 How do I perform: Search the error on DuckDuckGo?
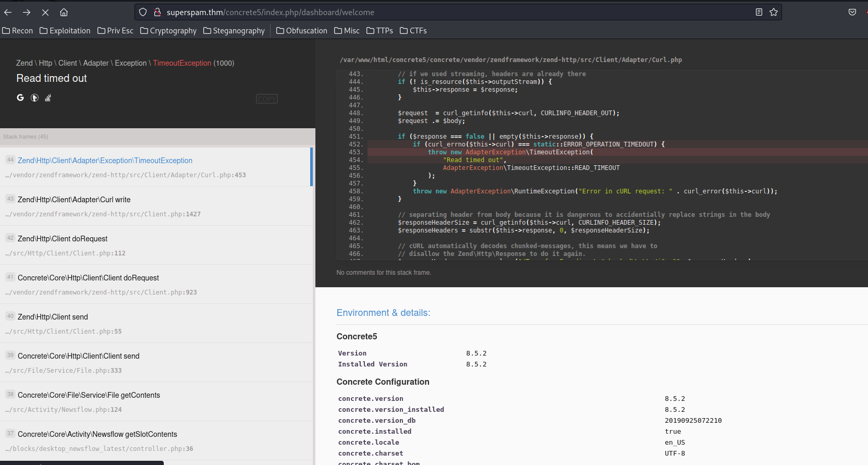coord(34,97)
